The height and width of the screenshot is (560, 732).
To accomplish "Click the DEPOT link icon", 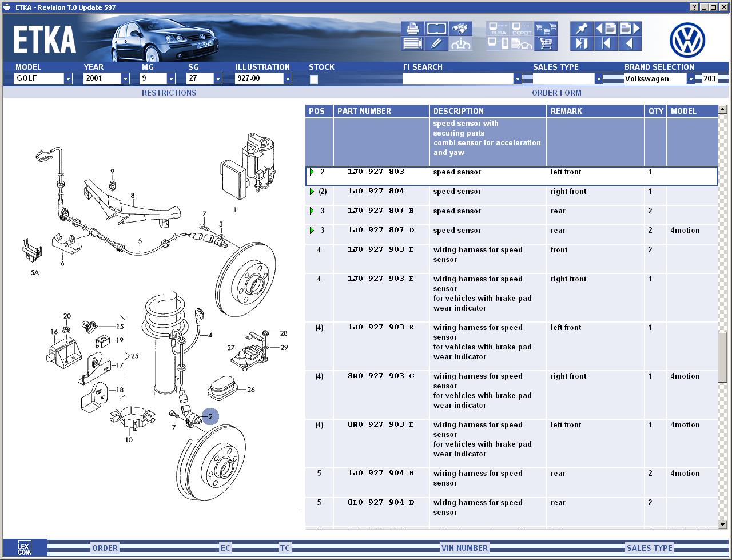I will click(x=522, y=29).
